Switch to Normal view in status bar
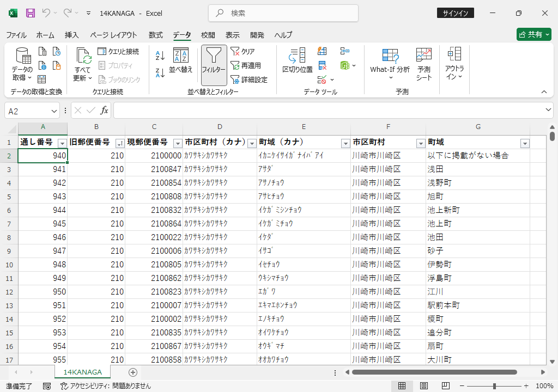The height and width of the screenshot is (392, 558). [x=402, y=385]
